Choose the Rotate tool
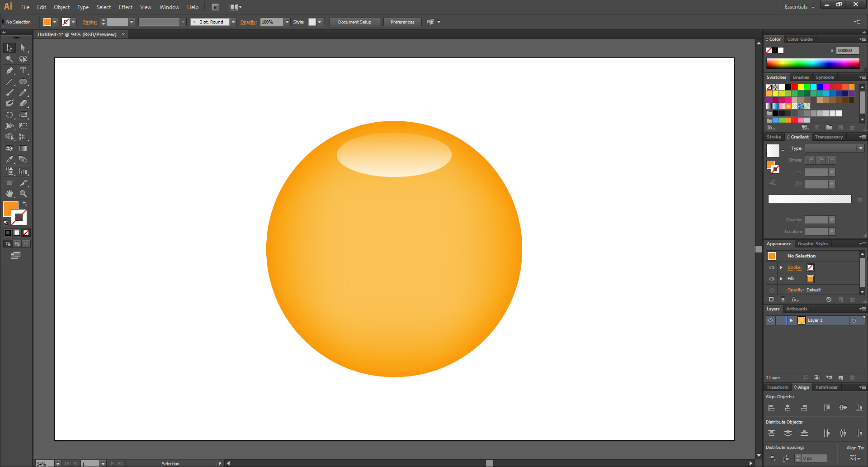 9,115
